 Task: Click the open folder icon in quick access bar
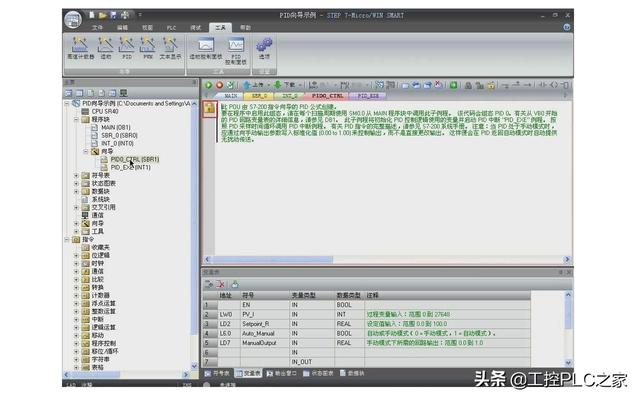tap(103, 15)
